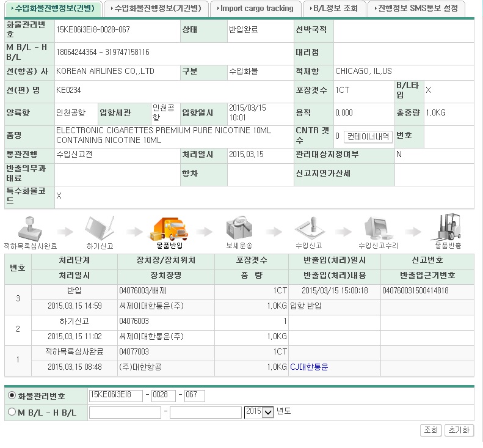Click the 하기신고 document icon

click(100, 229)
